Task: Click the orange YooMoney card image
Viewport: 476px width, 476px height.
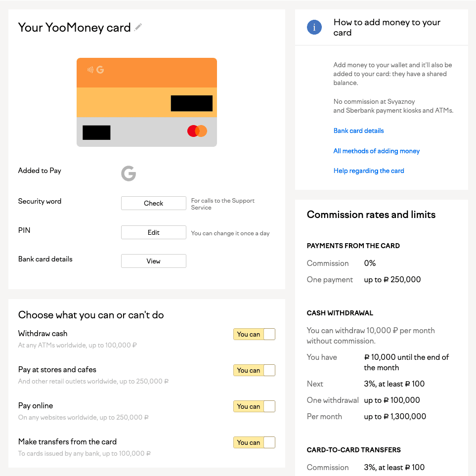Action: [x=147, y=102]
